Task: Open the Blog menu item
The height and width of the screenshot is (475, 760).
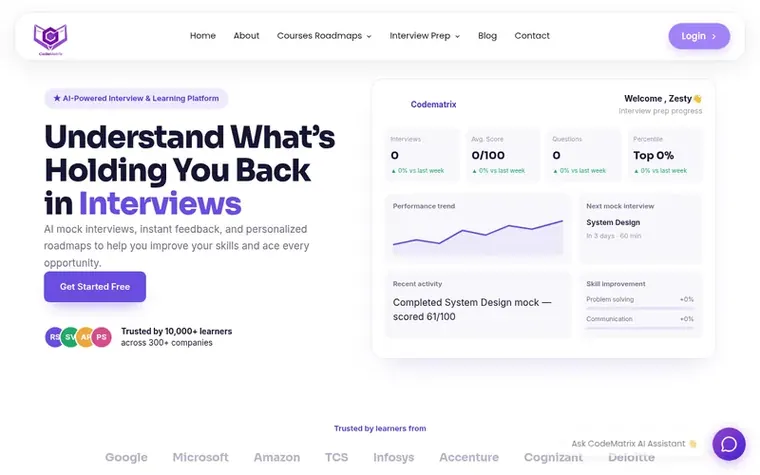Action: pos(487,36)
